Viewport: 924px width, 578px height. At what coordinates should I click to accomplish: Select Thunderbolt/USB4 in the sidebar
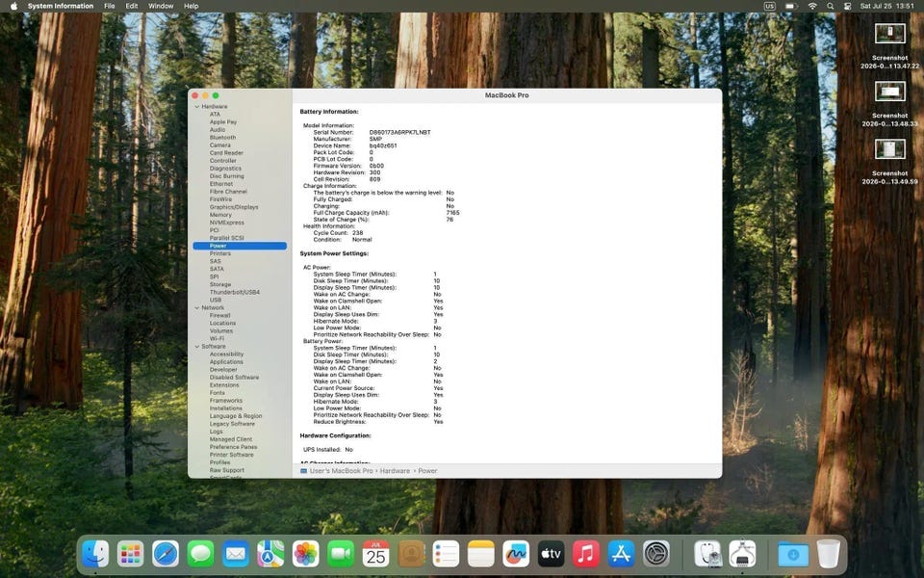pos(235,292)
